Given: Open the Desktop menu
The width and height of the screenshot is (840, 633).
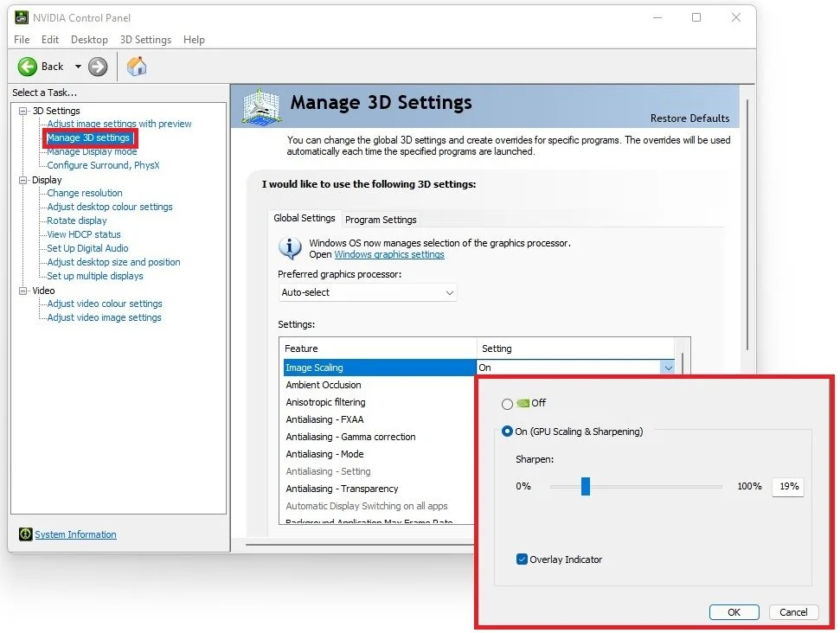Looking at the screenshot, I should click(x=89, y=40).
